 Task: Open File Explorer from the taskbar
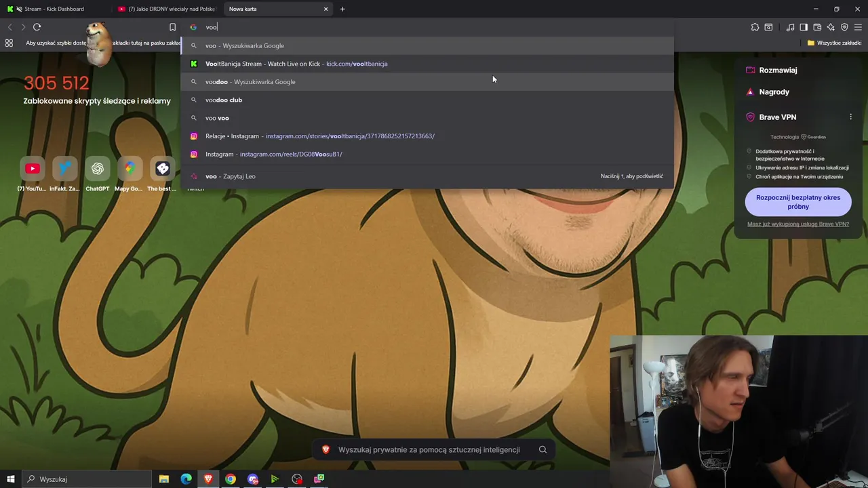[164, 479]
